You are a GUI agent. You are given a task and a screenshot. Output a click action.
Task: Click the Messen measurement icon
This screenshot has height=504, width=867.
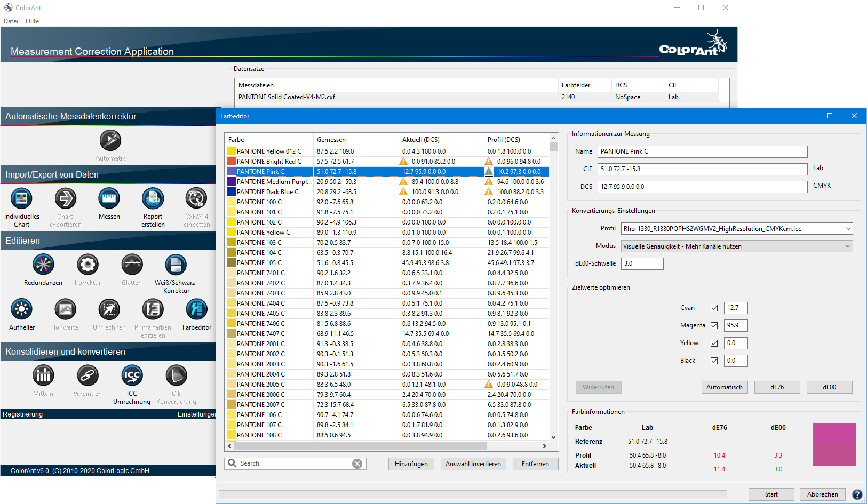(x=109, y=199)
